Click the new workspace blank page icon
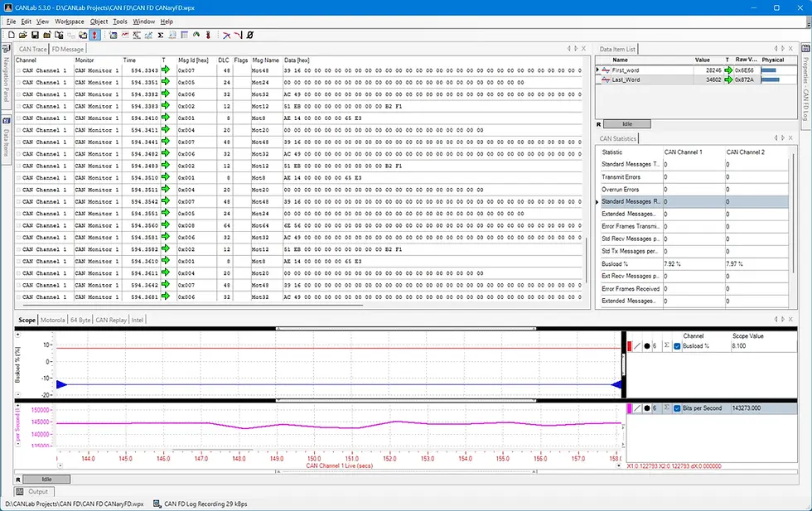The width and height of the screenshot is (812, 511). click(x=11, y=36)
